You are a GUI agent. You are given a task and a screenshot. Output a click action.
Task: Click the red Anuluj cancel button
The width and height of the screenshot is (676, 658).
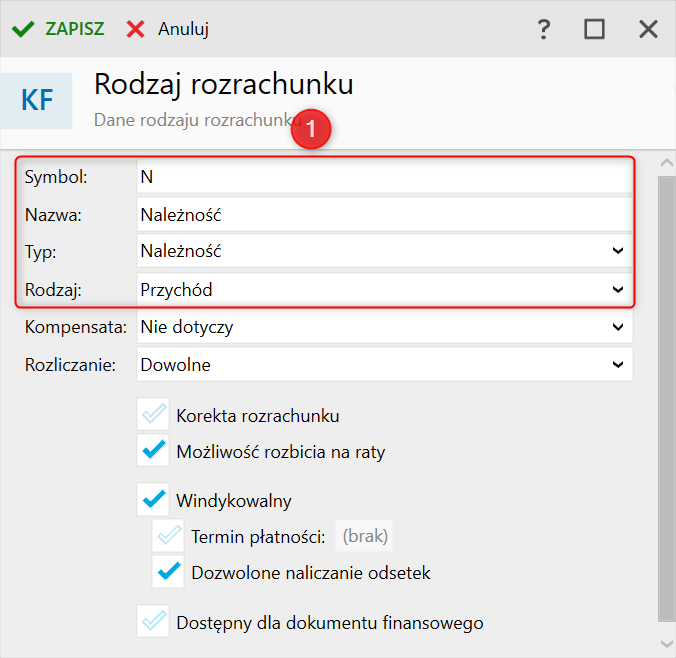click(167, 29)
